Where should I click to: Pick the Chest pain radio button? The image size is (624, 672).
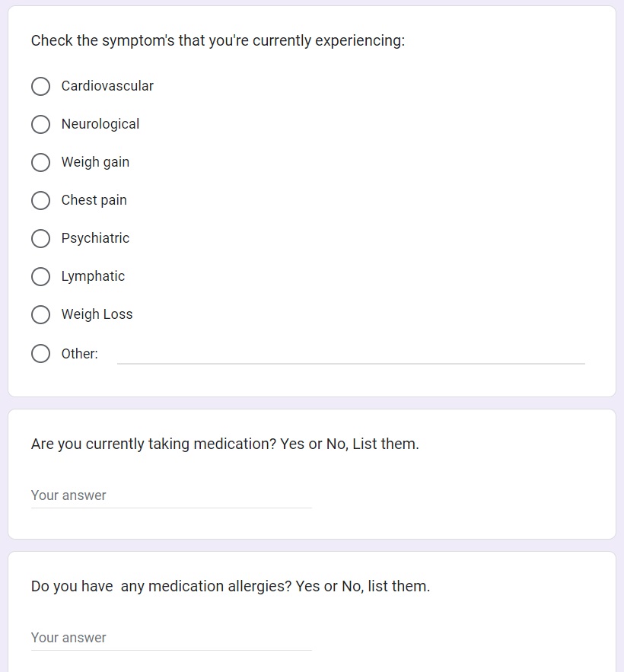pyautogui.click(x=41, y=201)
